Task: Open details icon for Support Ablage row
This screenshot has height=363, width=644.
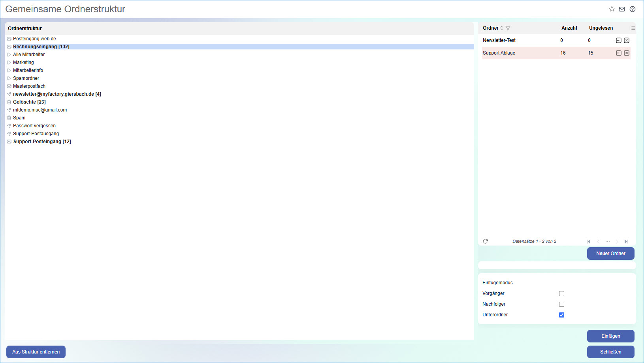Action: (619, 53)
